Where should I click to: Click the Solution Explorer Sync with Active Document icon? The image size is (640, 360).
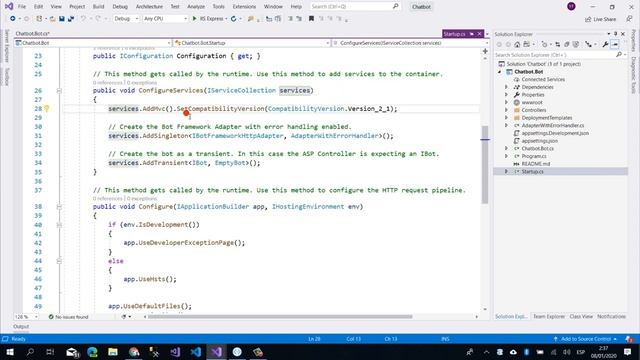coord(558,44)
